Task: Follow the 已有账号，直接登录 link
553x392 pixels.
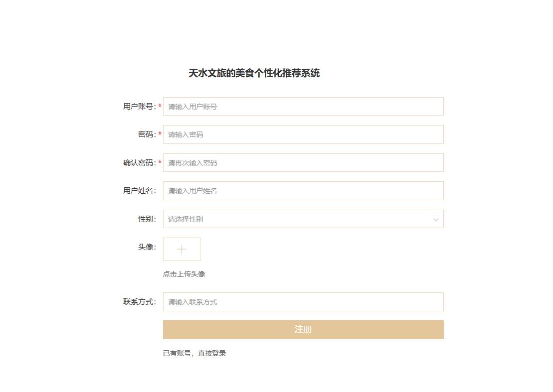Action: pos(194,353)
